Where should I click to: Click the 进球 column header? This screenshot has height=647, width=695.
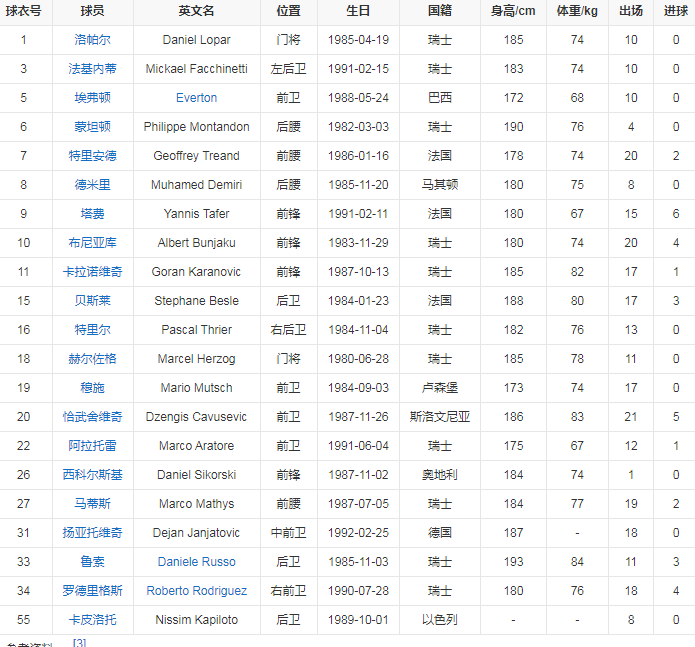(x=675, y=11)
